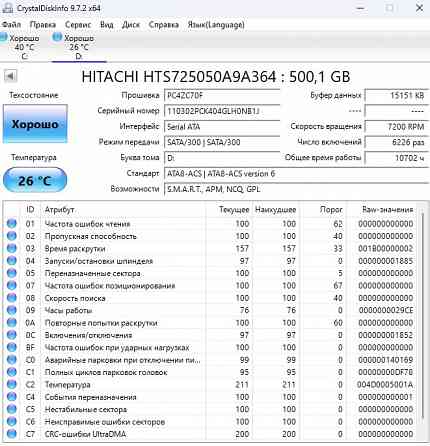
Task: Click status icon for row 01 Частота ошибок чтения
Action: pos(12,224)
